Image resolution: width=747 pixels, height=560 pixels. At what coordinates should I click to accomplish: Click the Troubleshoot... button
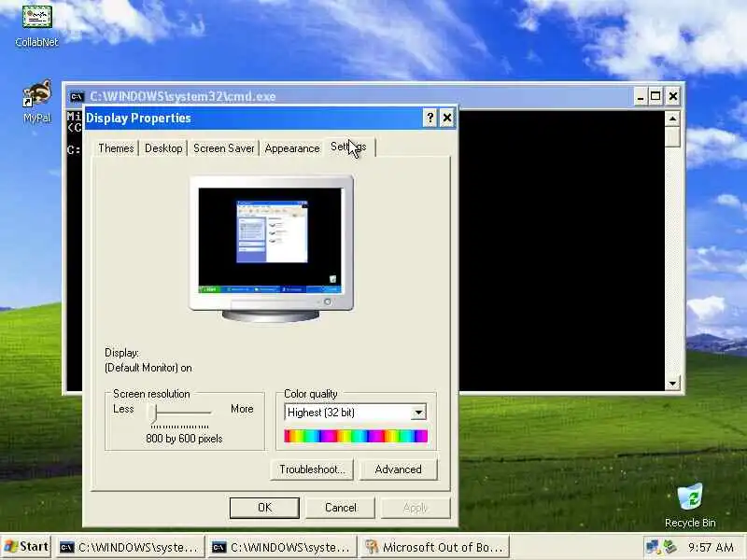(x=312, y=469)
